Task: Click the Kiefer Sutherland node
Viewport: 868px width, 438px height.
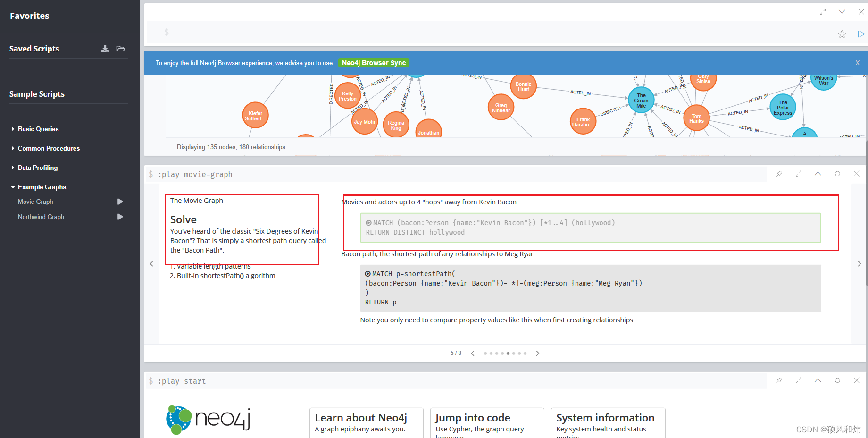Action: tap(255, 116)
